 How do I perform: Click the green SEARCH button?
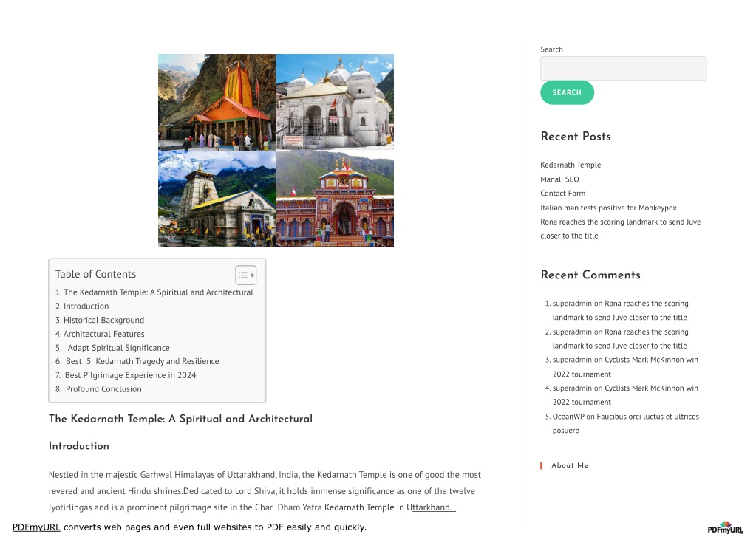click(x=567, y=92)
